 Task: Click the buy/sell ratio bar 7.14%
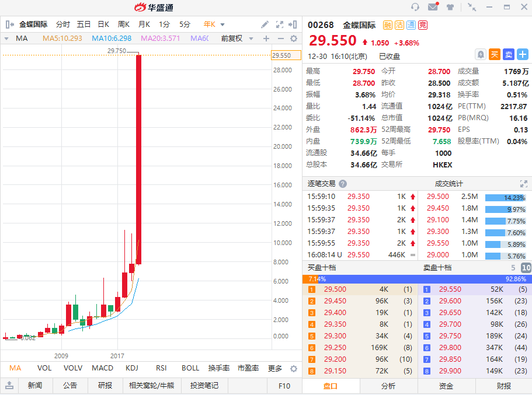coord(417,279)
